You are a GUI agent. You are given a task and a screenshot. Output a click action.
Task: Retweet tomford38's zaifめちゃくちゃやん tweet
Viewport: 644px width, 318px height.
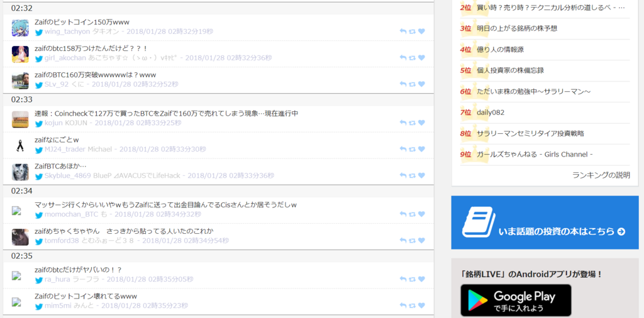click(412, 241)
